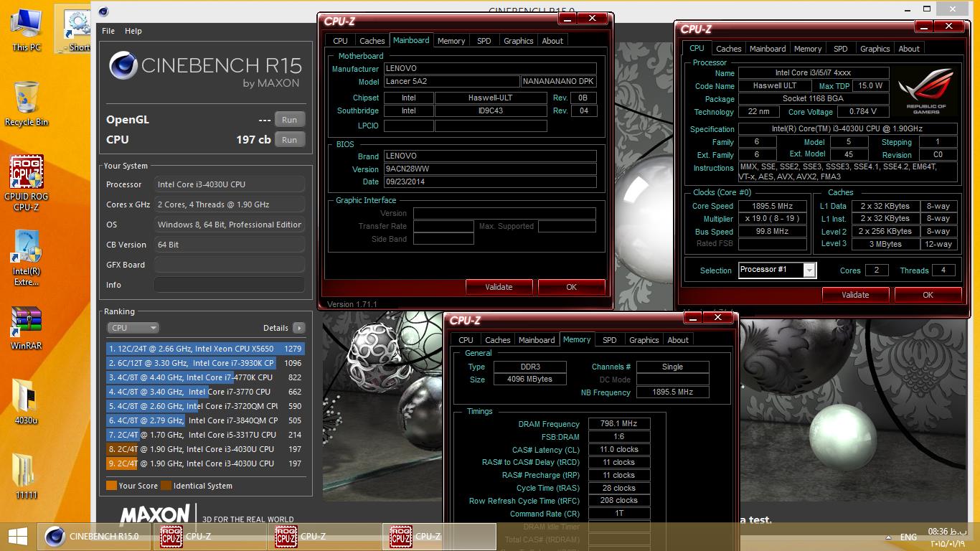980x551 pixels.
Task: Click OK in the CPU info CPU-Z window
Action: click(x=928, y=295)
